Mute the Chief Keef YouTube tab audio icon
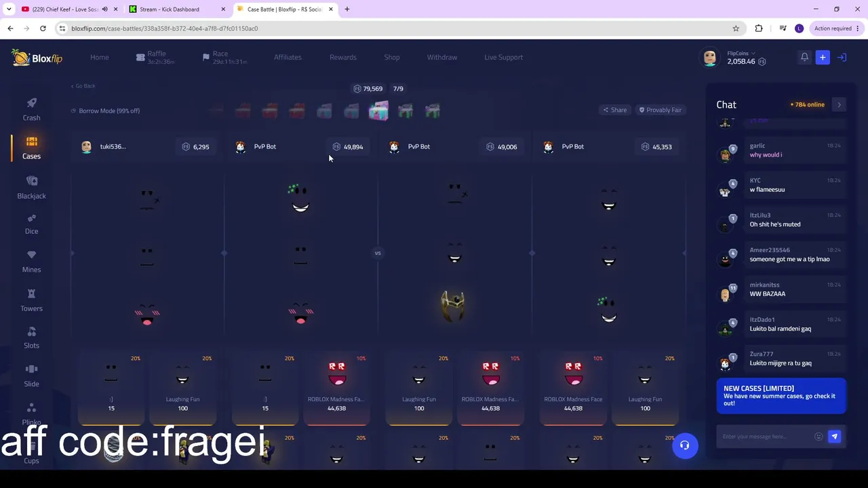The width and height of the screenshot is (868, 488). (x=104, y=9)
